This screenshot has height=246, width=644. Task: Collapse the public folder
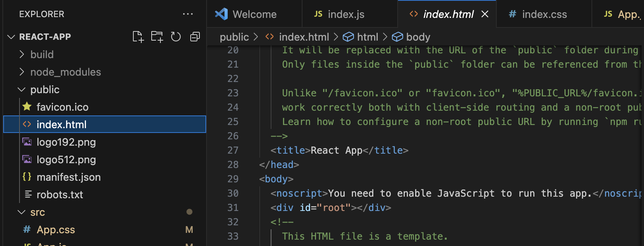pyautogui.click(x=45, y=90)
